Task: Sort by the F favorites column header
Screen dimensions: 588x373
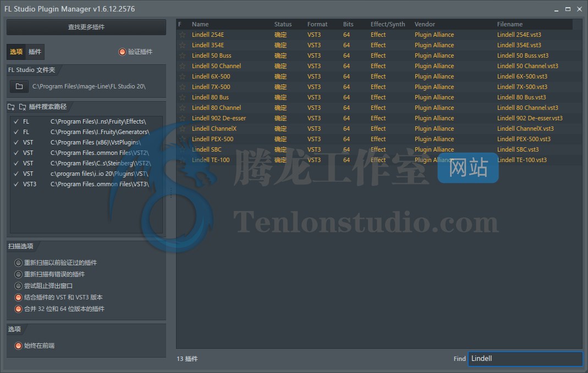Action: (180, 24)
